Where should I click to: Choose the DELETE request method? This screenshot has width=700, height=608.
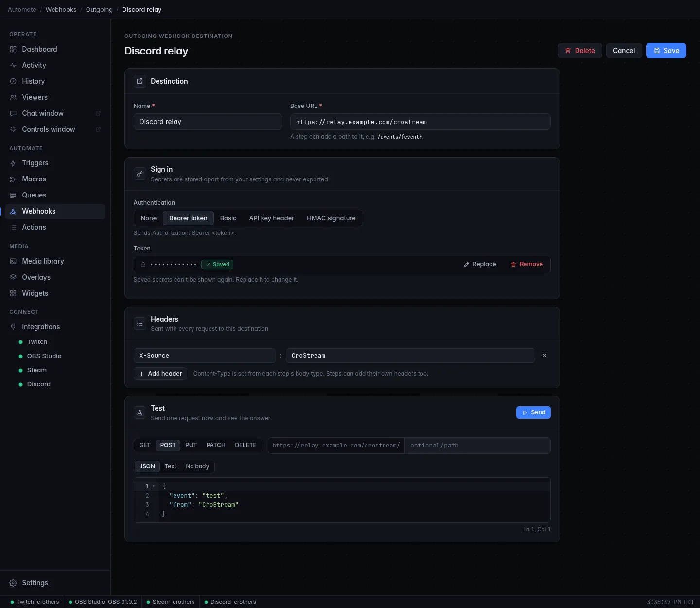[245, 445]
